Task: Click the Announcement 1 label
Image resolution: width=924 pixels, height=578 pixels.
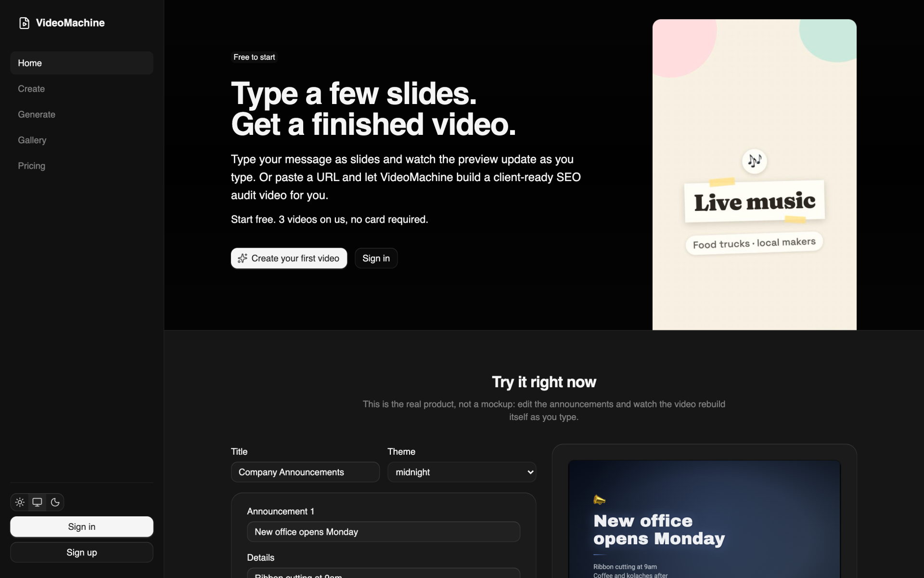Action: (281, 512)
